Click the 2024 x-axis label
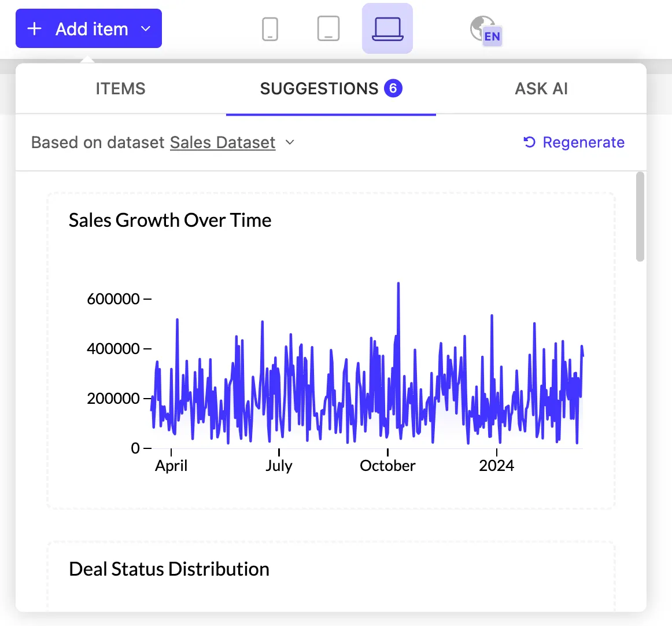The height and width of the screenshot is (626, 672). tap(496, 466)
